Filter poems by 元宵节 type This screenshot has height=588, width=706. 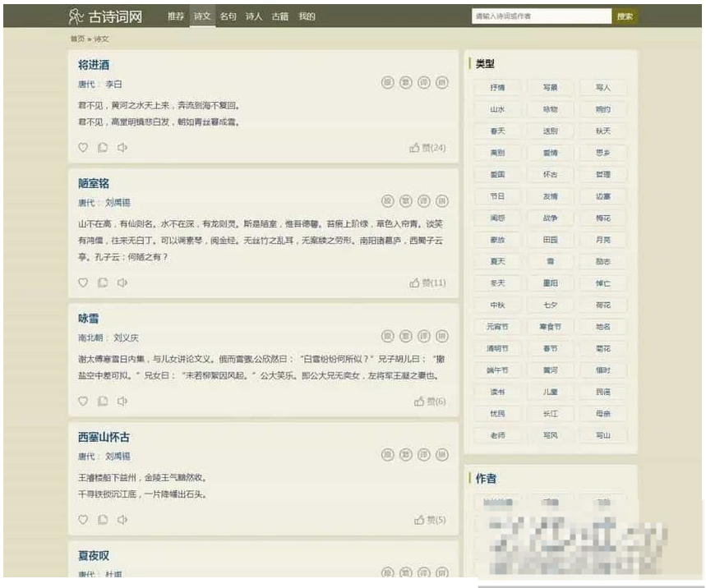(497, 327)
